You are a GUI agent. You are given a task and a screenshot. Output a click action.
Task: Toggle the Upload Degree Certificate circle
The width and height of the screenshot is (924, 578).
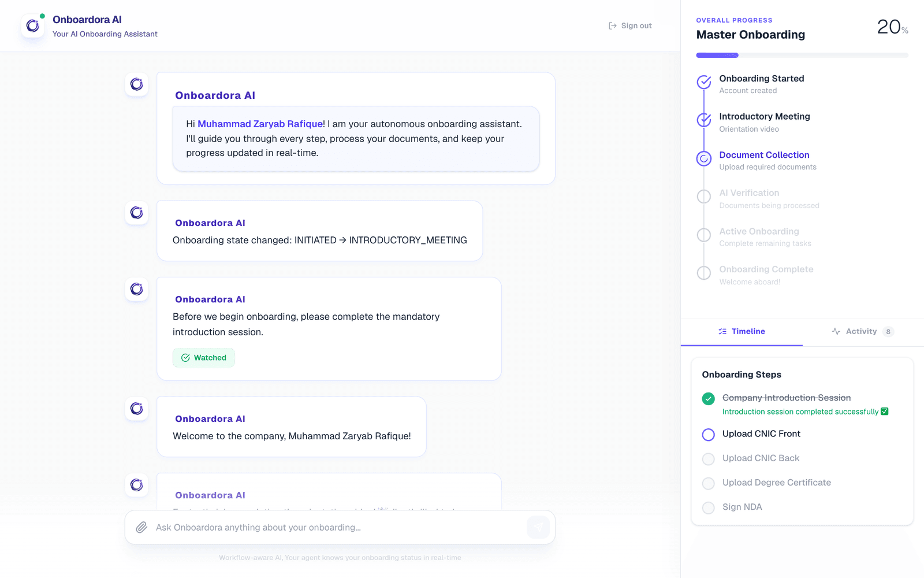point(709,483)
